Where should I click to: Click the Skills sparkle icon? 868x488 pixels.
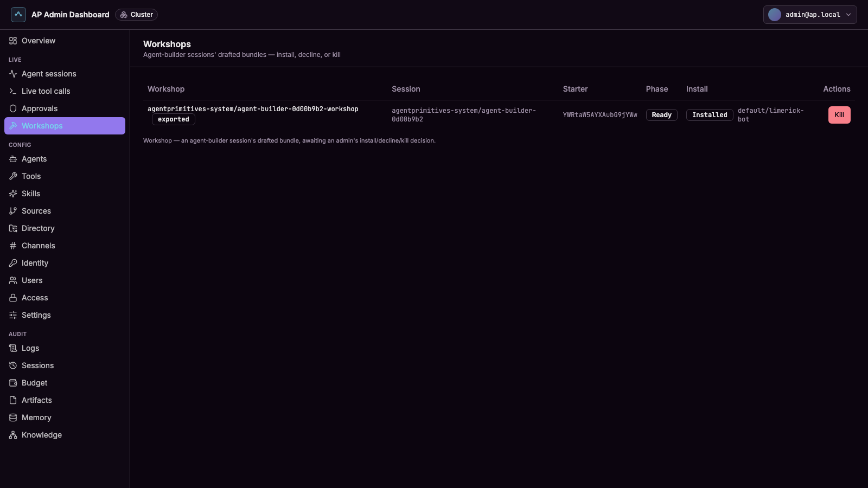click(x=13, y=194)
